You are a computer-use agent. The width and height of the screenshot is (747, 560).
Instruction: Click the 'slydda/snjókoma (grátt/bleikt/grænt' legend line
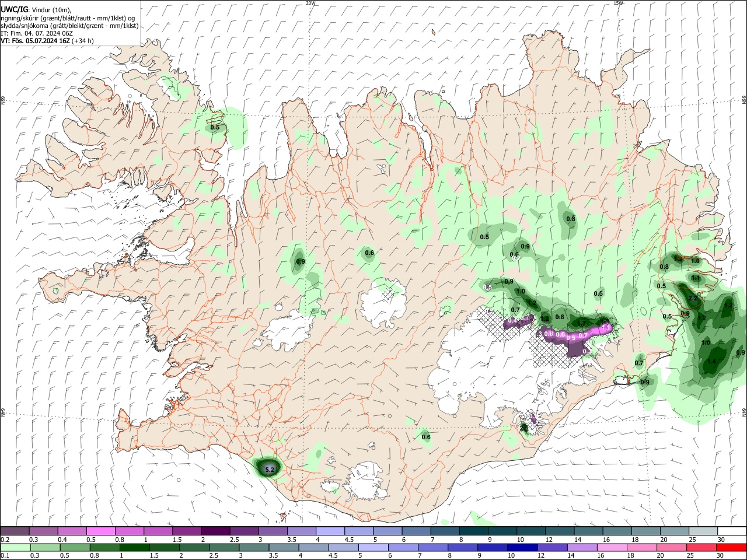[x=69, y=26]
